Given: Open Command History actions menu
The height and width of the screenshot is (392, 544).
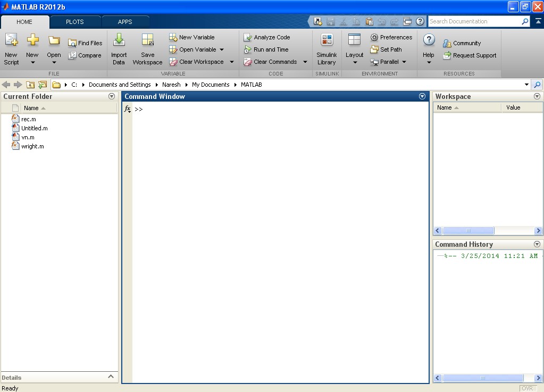Looking at the screenshot, I should [537, 244].
